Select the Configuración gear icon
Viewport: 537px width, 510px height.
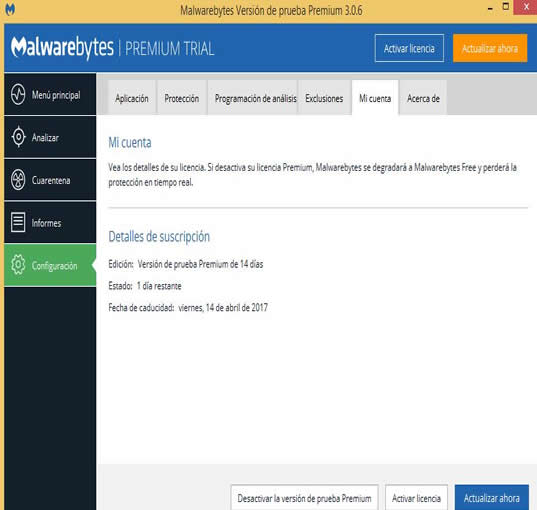pyautogui.click(x=18, y=265)
